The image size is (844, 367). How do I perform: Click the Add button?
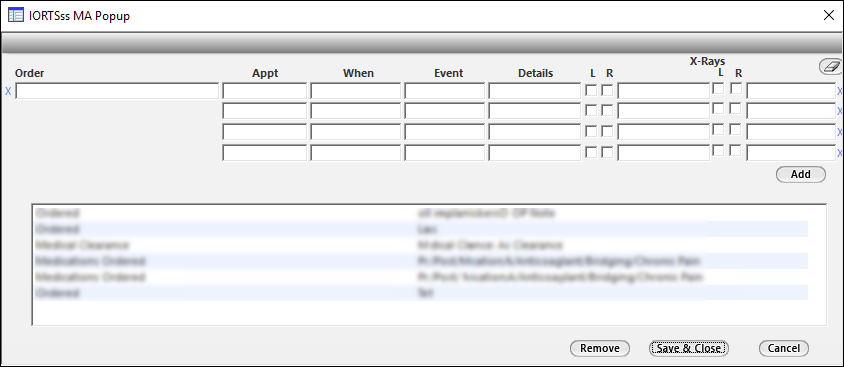tap(800, 174)
